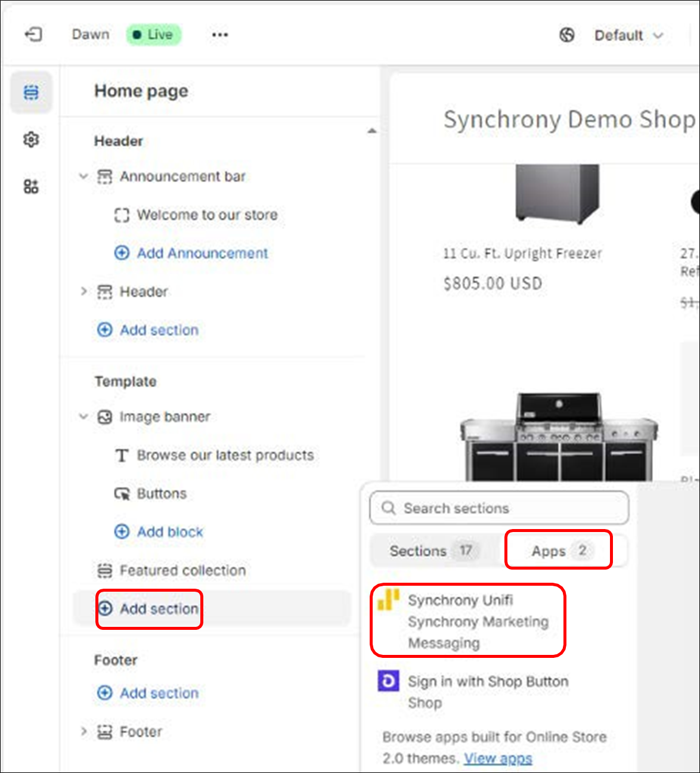Click the Live status badge
Image resolution: width=700 pixels, height=773 pixels.
[154, 35]
